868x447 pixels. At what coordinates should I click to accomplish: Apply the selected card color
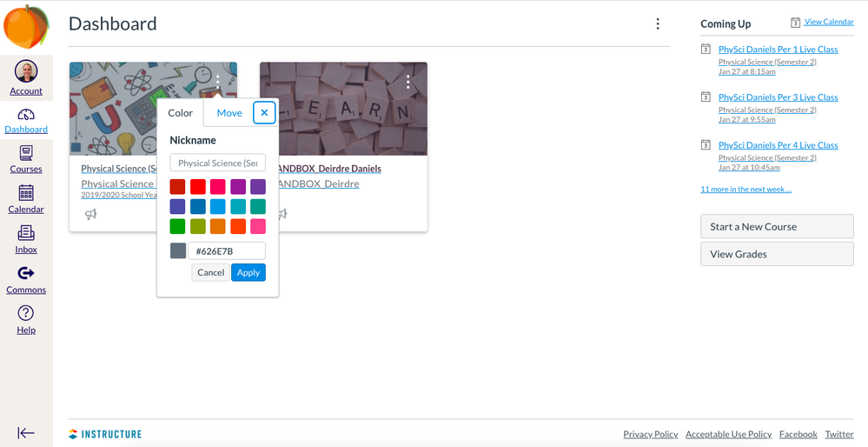point(248,272)
